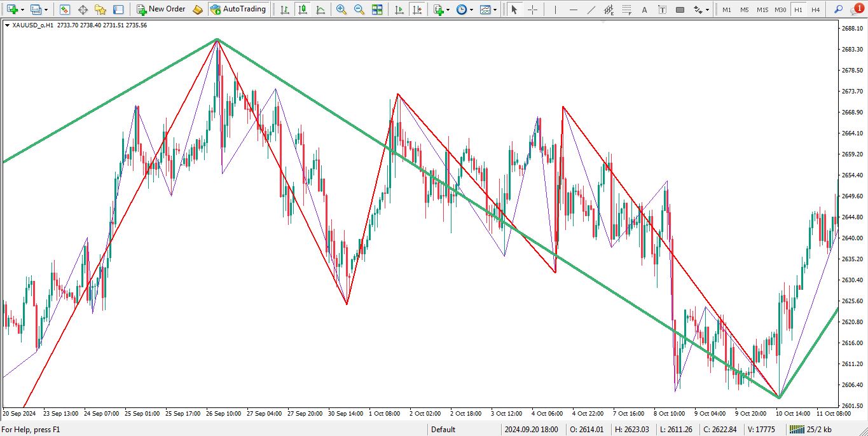Select the Crosshair tool
The height and width of the screenshot is (436, 868).
532,10
